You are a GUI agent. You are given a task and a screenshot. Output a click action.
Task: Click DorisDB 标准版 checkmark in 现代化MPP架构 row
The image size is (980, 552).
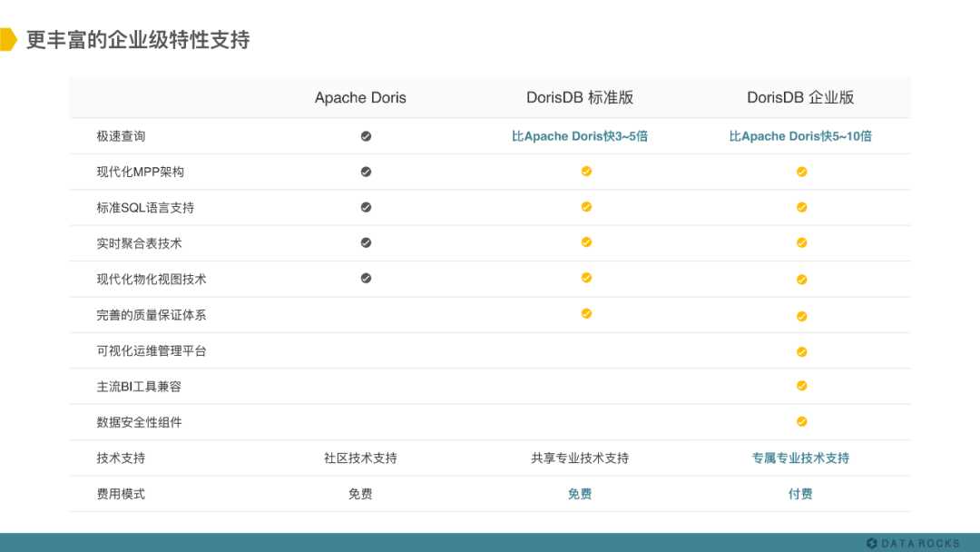coord(586,172)
